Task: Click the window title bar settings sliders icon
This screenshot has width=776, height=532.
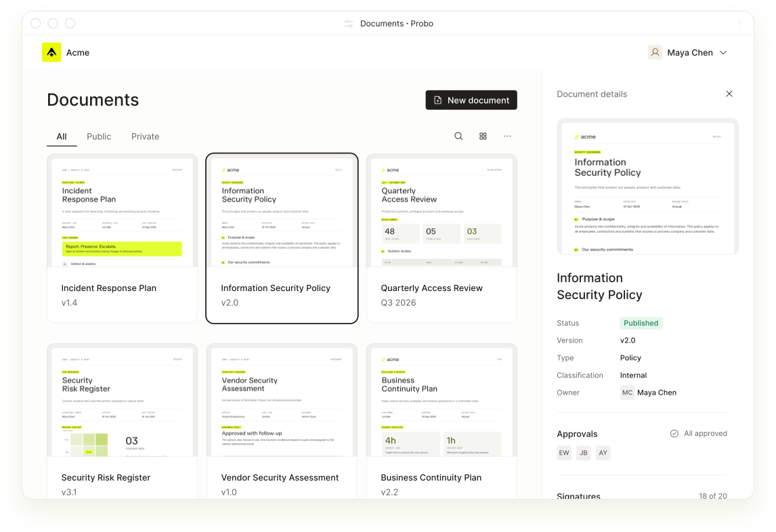Action: point(349,23)
